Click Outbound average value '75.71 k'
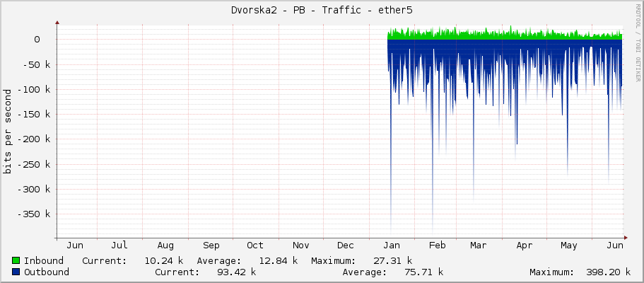 [x=424, y=272]
